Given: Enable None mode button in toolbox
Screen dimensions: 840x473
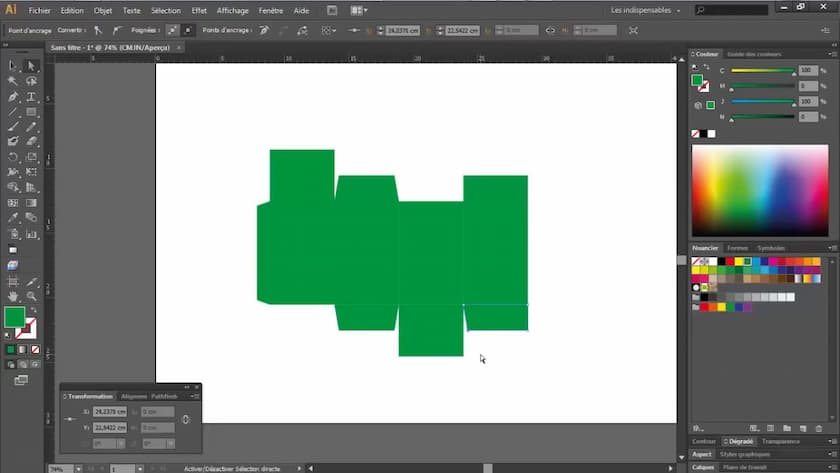Looking at the screenshot, I should point(35,350).
